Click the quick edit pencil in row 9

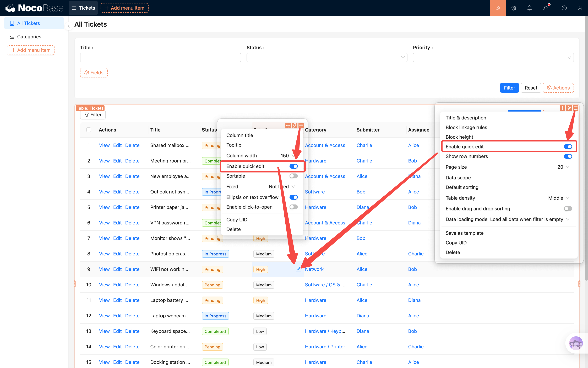[x=298, y=269]
